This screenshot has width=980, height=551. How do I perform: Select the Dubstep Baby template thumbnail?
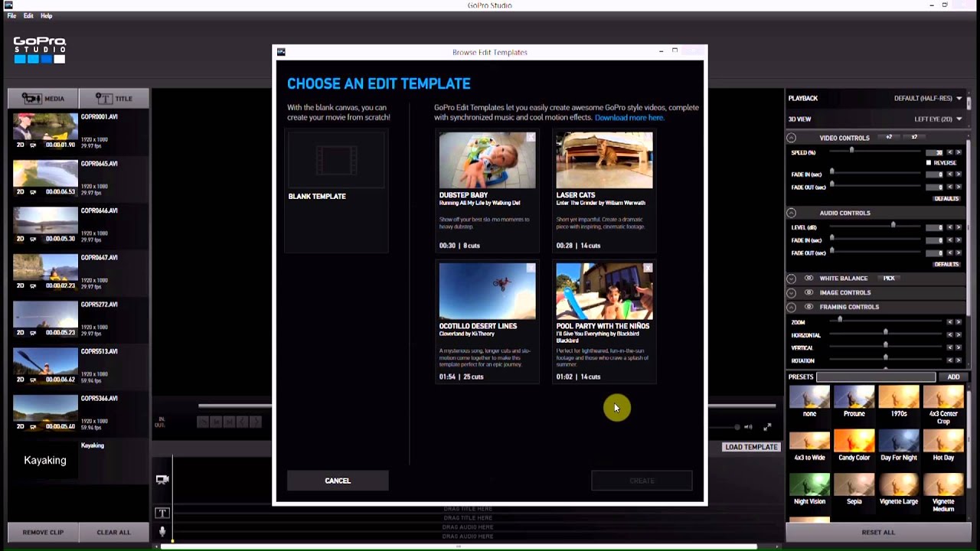tap(488, 160)
